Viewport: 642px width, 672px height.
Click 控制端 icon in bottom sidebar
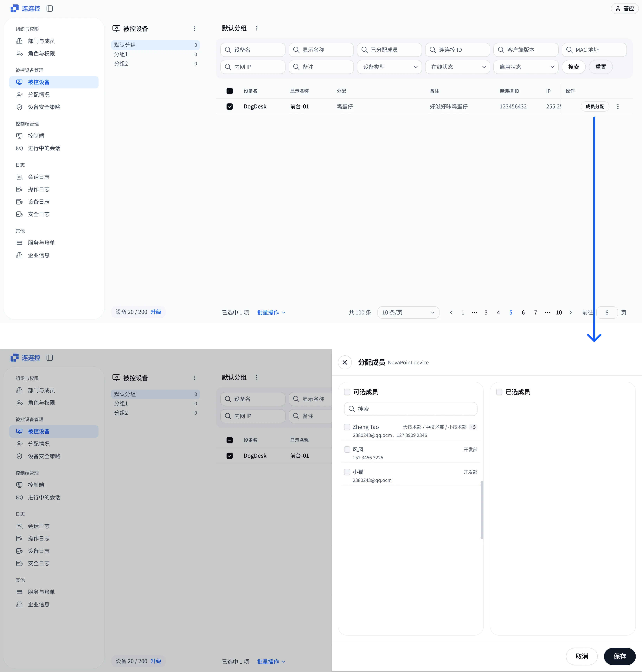pyautogui.click(x=20, y=485)
